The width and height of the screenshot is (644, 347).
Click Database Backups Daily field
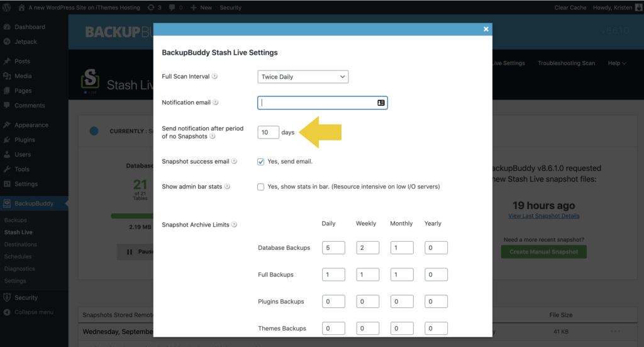(333, 247)
